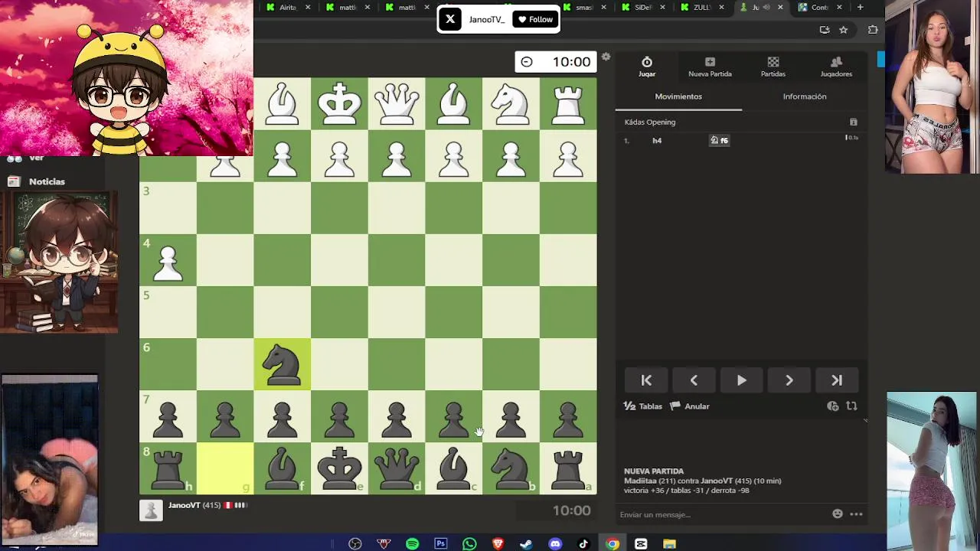The height and width of the screenshot is (551, 980).
Task: Switch to the Airita browser tab
Action: pyautogui.click(x=287, y=8)
